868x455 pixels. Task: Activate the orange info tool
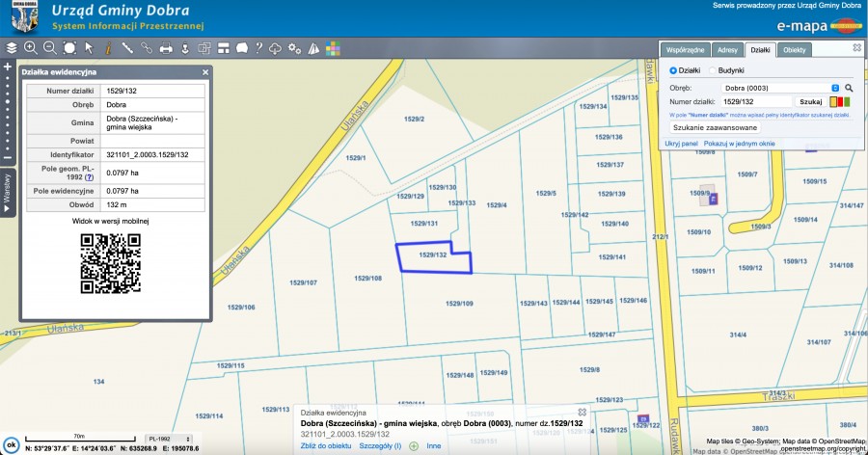coord(108,47)
